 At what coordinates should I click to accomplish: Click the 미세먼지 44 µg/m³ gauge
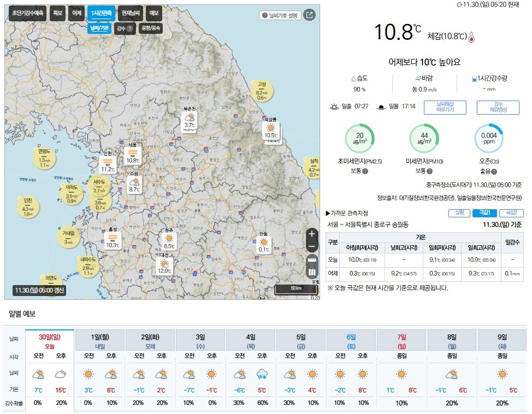coord(424,138)
